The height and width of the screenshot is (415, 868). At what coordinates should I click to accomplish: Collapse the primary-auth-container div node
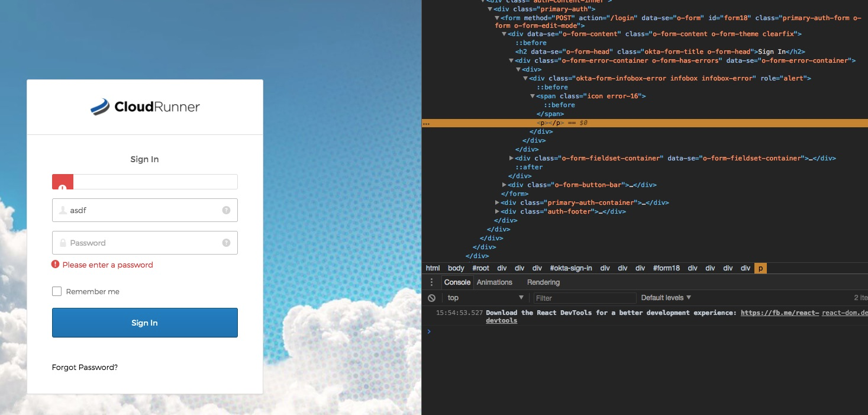497,202
